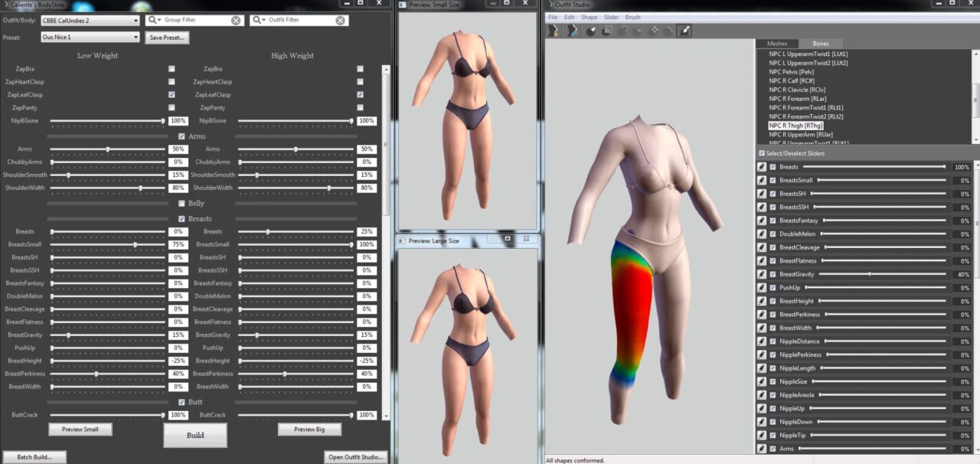Open the Preset dropdown showing Ous Nice 1
Image resolution: width=980 pixels, height=464 pixels.
(x=90, y=36)
